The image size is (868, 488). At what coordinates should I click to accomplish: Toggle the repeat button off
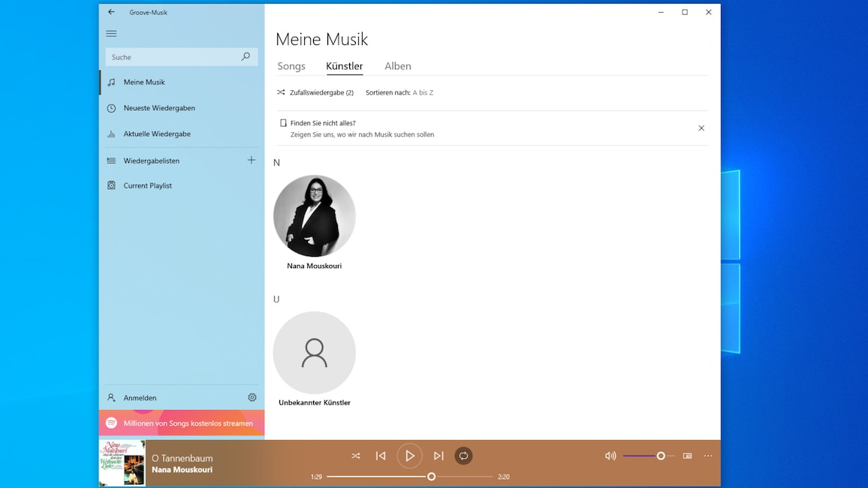click(x=463, y=456)
